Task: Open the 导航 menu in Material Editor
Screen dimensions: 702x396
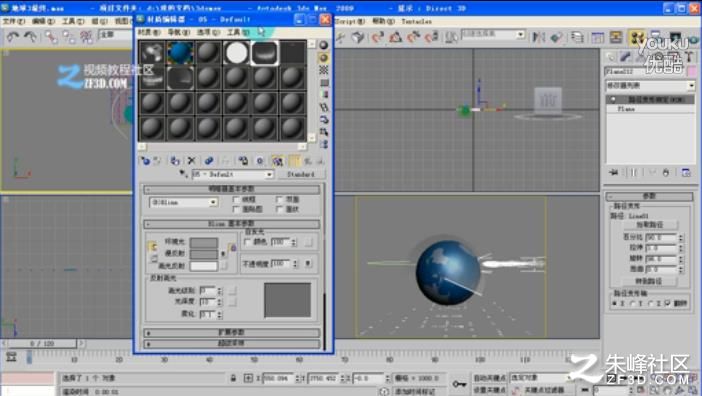Action: [x=178, y=32]
